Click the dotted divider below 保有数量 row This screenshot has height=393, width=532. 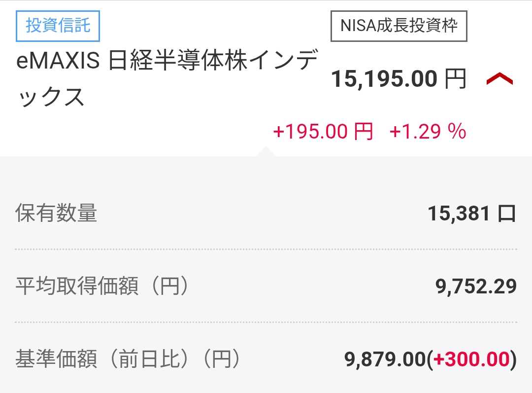click(266, 250)
